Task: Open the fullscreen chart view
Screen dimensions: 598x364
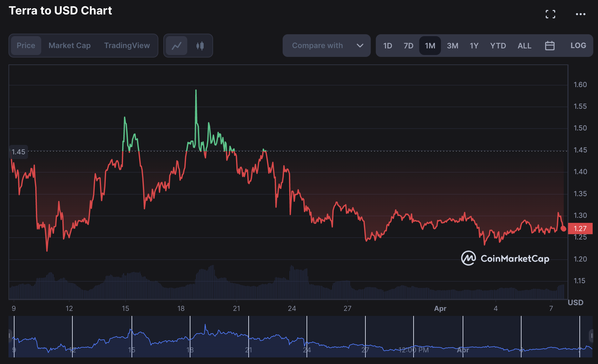Action: (550, 14)
